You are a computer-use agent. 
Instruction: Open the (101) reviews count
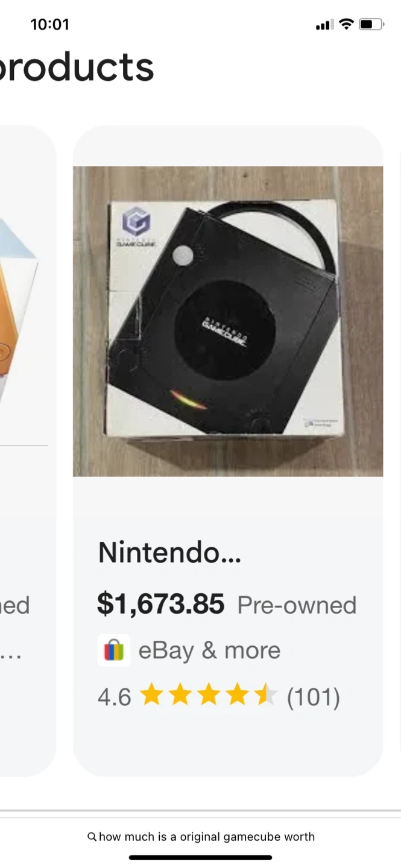(313, 697)
